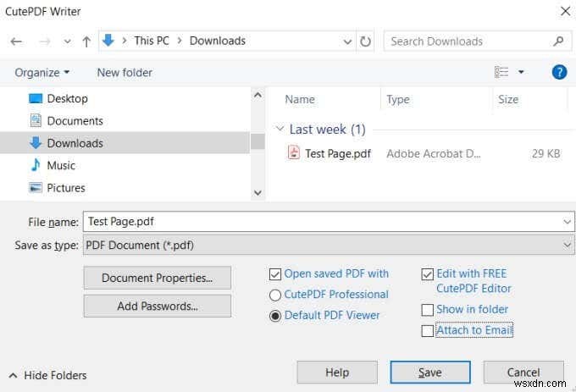
Task: Open the Organize menu
Action: pos(42,73)
